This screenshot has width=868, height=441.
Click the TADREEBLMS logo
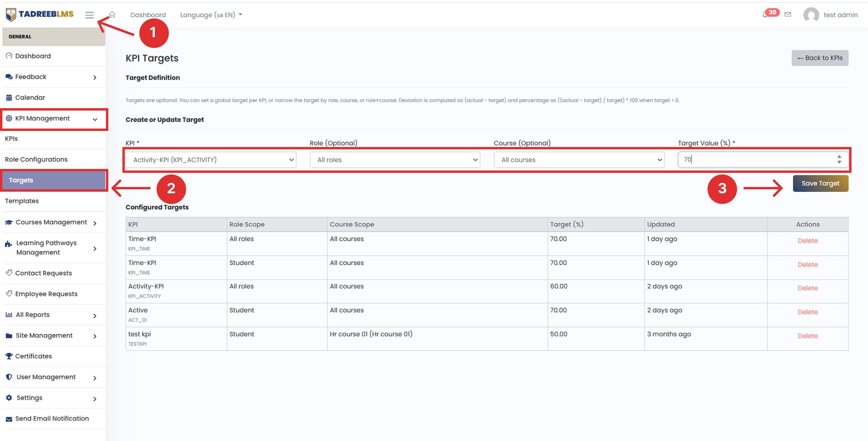[40, 15]
